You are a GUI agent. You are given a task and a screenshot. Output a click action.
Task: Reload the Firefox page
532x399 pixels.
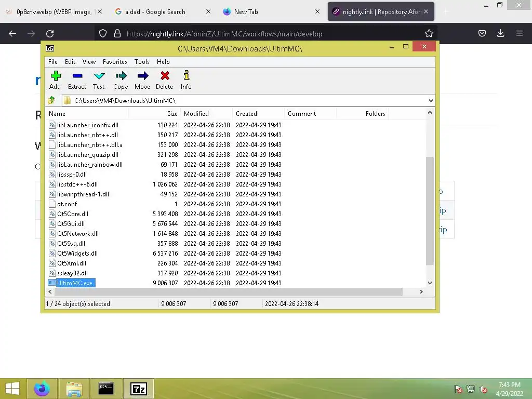coord(50,34)
